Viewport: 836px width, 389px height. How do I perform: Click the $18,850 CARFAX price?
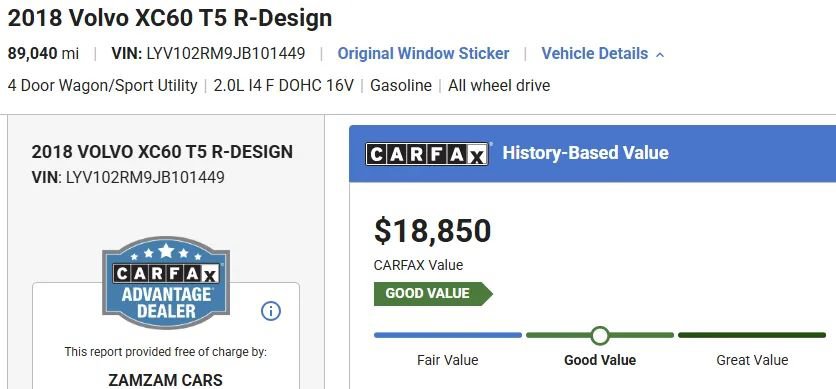point(432,231)
